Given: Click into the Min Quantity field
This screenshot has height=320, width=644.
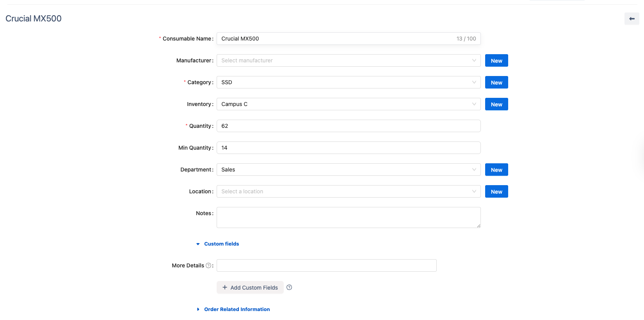Looking at the screenshot, I should pyautogui.click(x=348, y=148).
